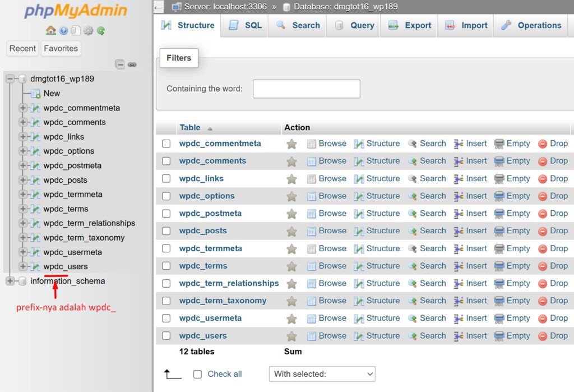Click the Empty icon for wpdc_termmeta
This screenshot has height=392, width=574.
tap(499, 249)
